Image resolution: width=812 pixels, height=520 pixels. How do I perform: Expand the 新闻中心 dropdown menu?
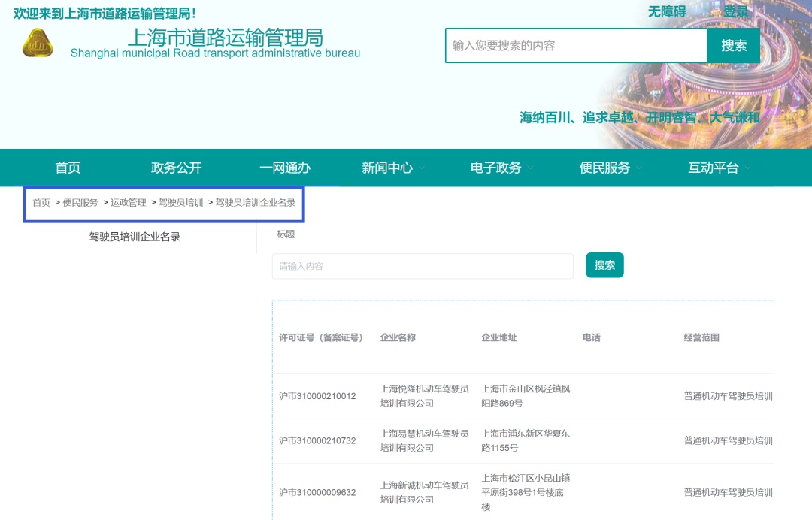tap(392, 168)
